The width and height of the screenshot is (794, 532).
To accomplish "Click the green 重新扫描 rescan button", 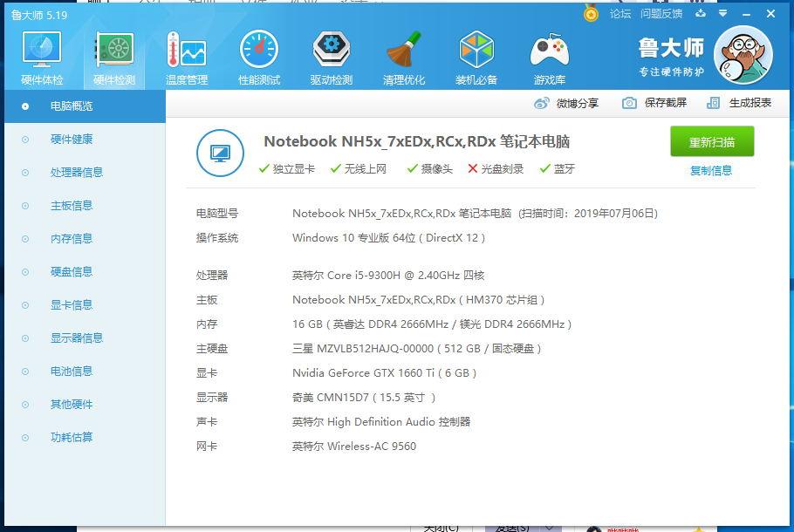I will (x=712, y=141).
